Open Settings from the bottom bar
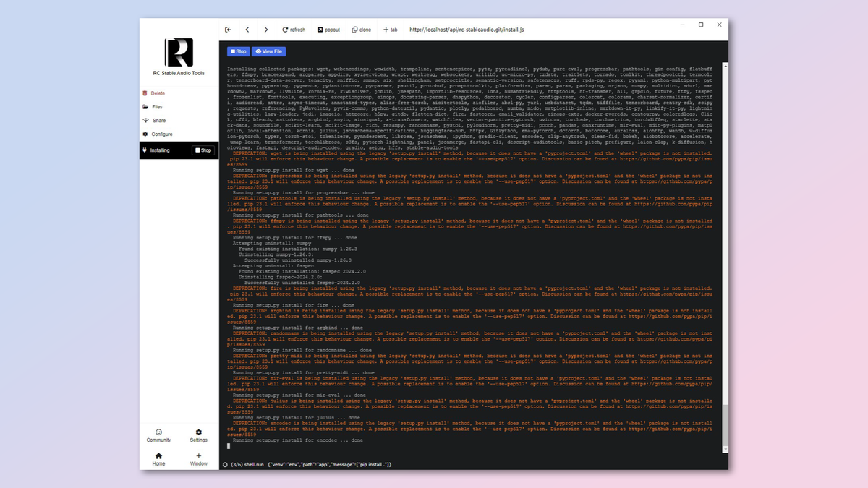The height and width of the screenshot is (488, 868). [198, 435]
